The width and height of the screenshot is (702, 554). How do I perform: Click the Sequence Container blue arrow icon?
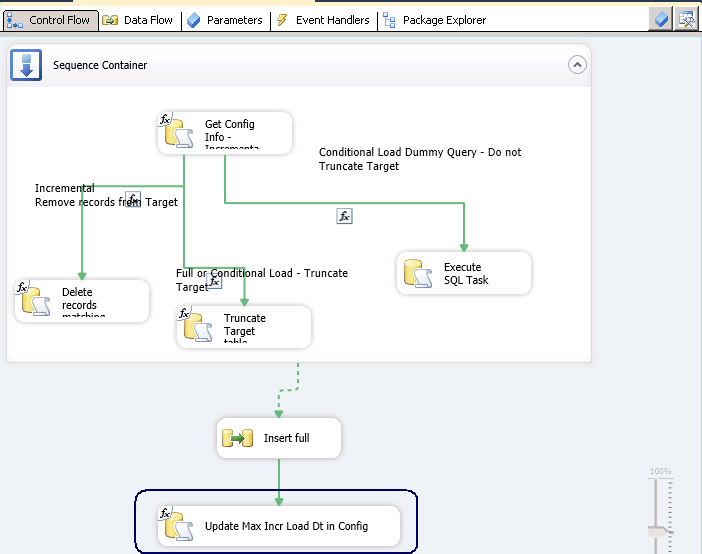(26, 65)
